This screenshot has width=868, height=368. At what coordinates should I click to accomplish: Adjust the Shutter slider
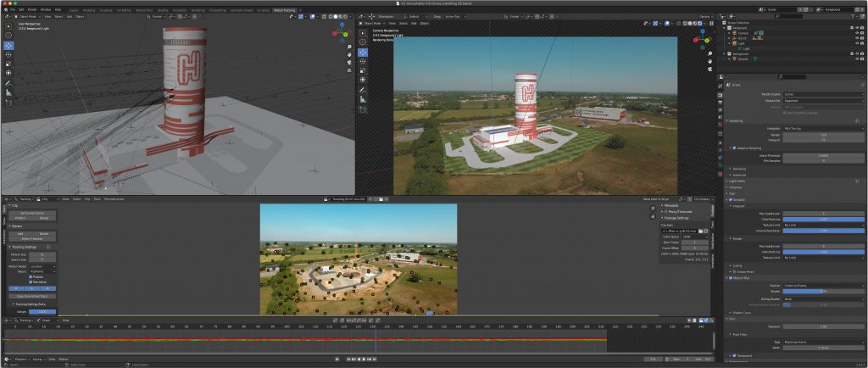pyautogui.click(x=824, y=291)
